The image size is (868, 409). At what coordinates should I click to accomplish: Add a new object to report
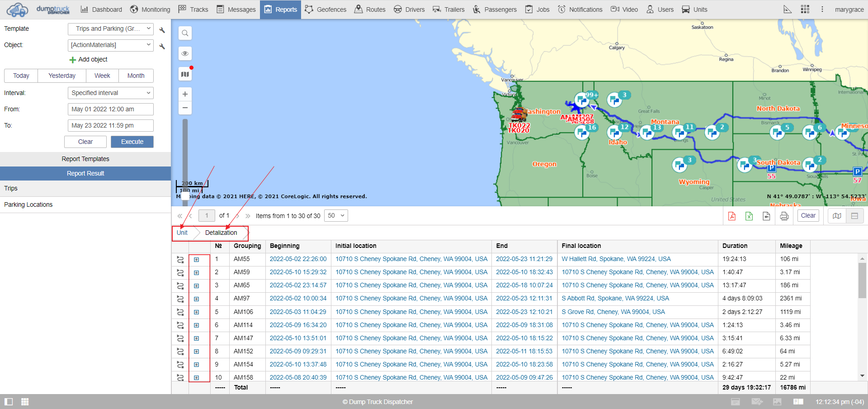(89, 60)
